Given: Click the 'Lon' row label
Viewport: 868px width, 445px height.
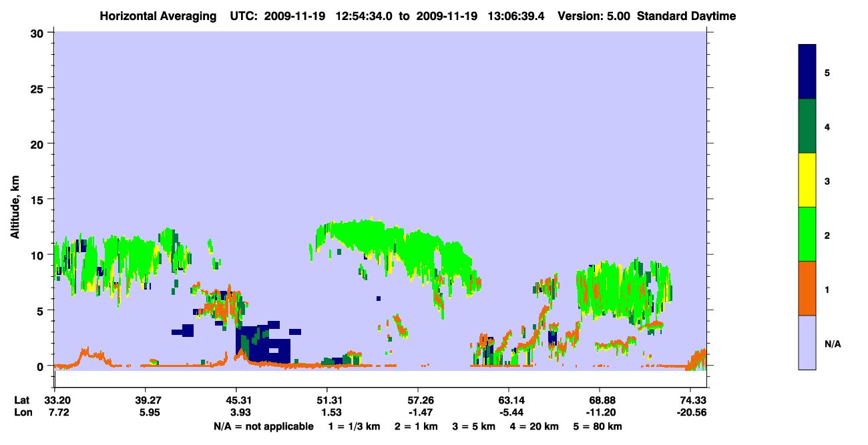Looking at the screenshot, I should pos(22,413).
